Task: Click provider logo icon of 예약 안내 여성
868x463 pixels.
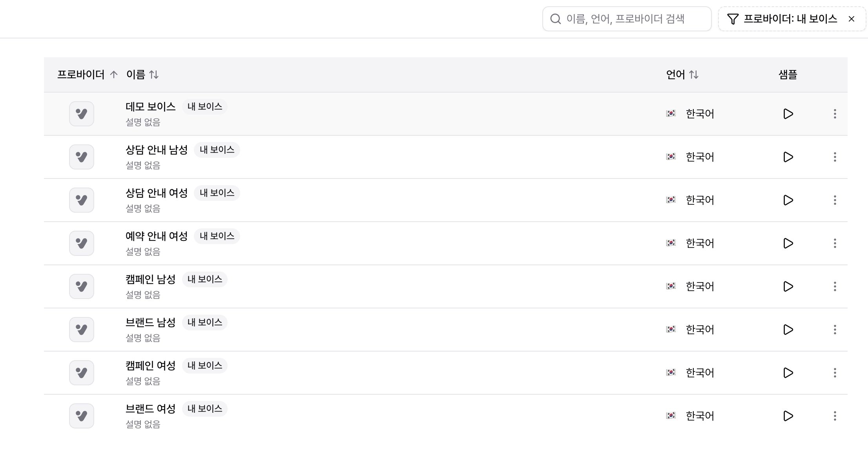Action: pos(82,243)
